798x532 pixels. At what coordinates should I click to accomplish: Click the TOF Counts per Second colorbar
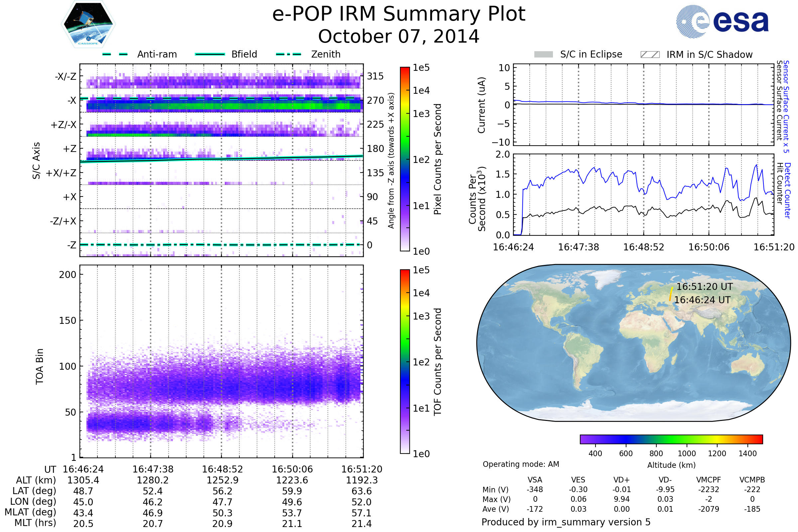[405, 361]
